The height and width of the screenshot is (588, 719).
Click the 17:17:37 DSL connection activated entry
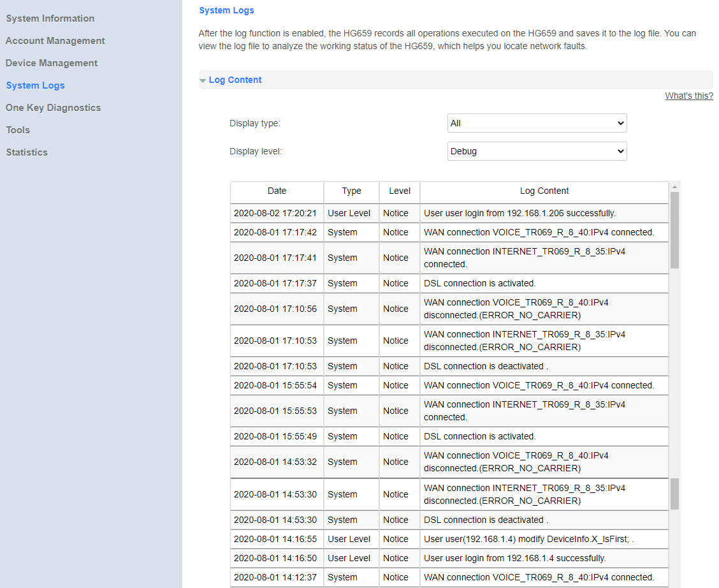click(x=544, y=283)
